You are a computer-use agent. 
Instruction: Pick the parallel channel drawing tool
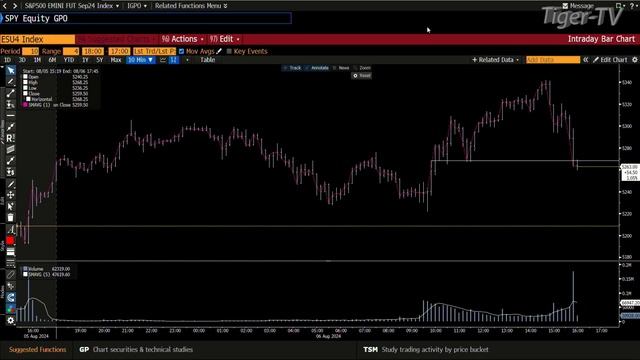click(11, 149)
